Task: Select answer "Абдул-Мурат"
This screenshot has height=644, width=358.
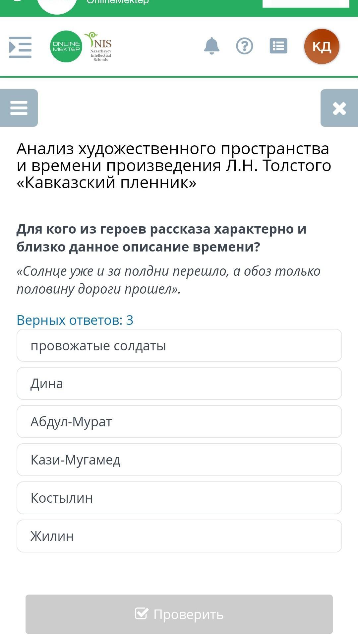Action: click(179, 422)
